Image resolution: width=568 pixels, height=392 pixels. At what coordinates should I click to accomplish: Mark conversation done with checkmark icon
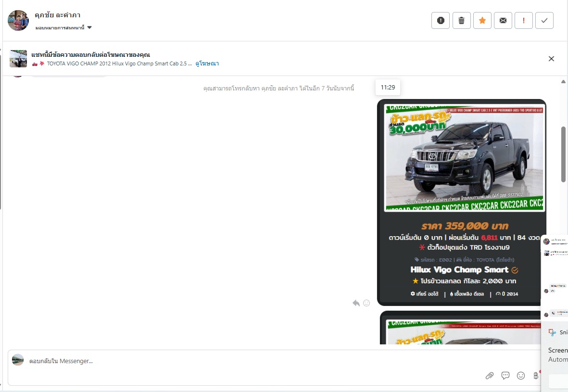(x=544, y=20)
